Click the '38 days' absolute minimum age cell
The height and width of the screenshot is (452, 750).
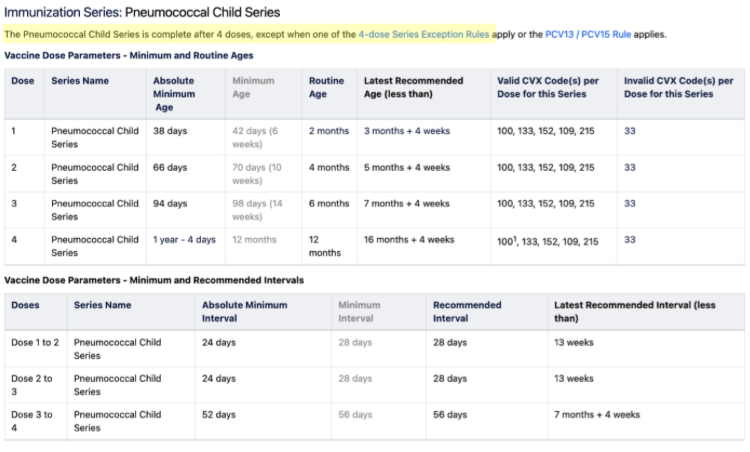click(x=170, y=130)
